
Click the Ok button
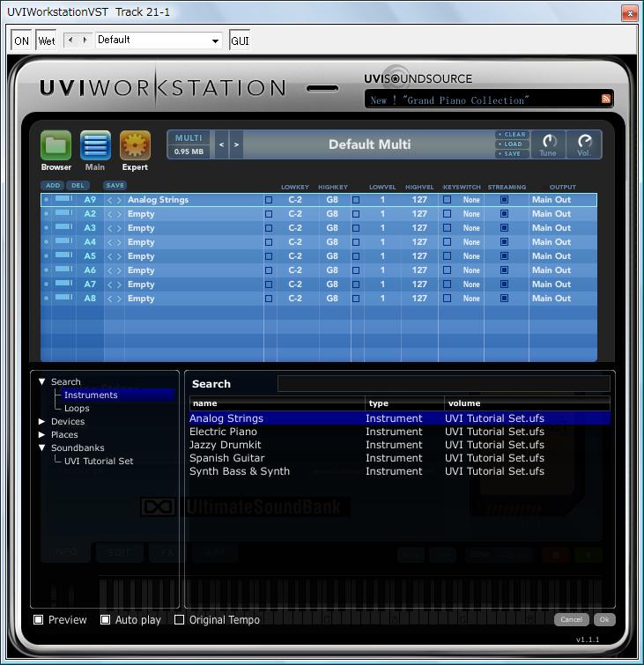click(x=604, y=619)
